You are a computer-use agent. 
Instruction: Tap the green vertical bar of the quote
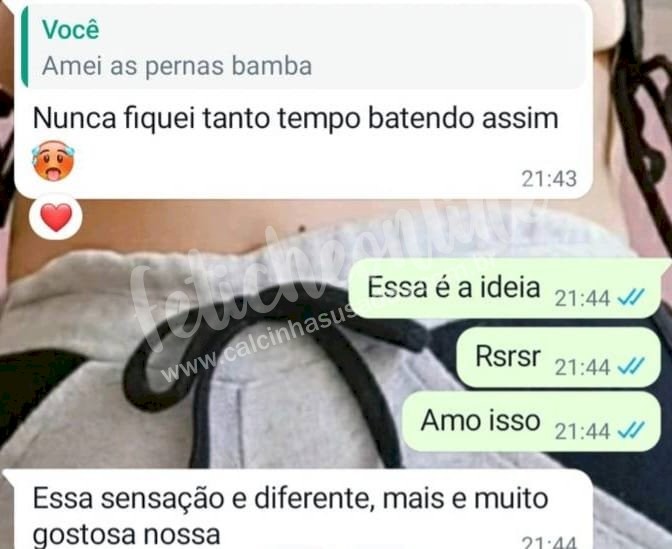(25, 46)
